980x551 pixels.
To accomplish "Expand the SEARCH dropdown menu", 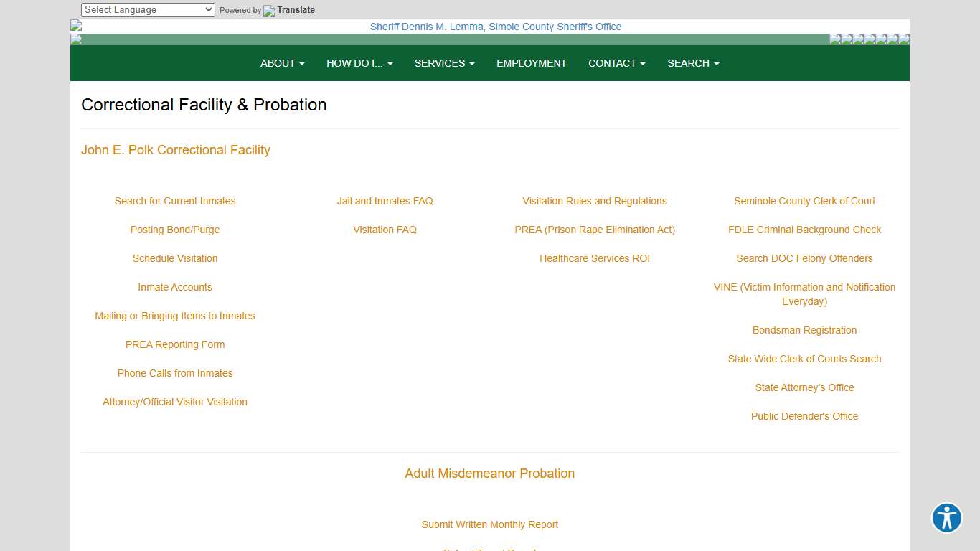I will (692, 63).
